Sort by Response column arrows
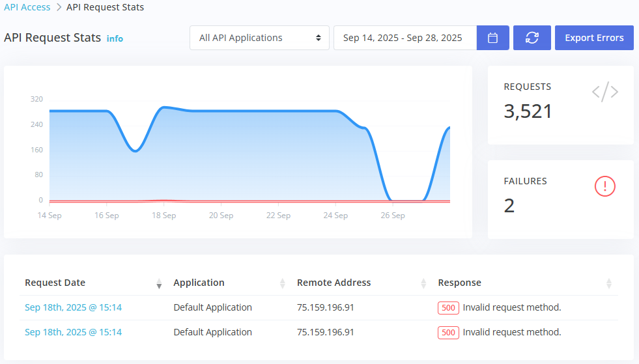639x364 pixels. tap(609, 283)
